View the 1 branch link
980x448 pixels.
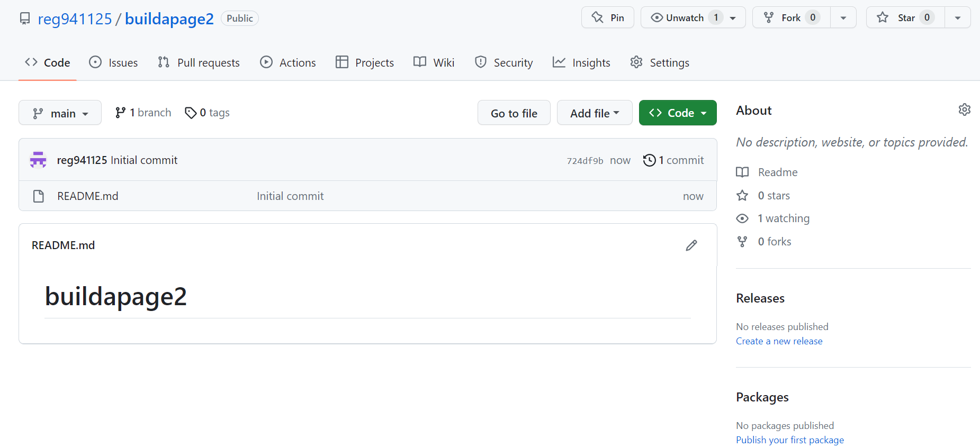pos(143,113)
